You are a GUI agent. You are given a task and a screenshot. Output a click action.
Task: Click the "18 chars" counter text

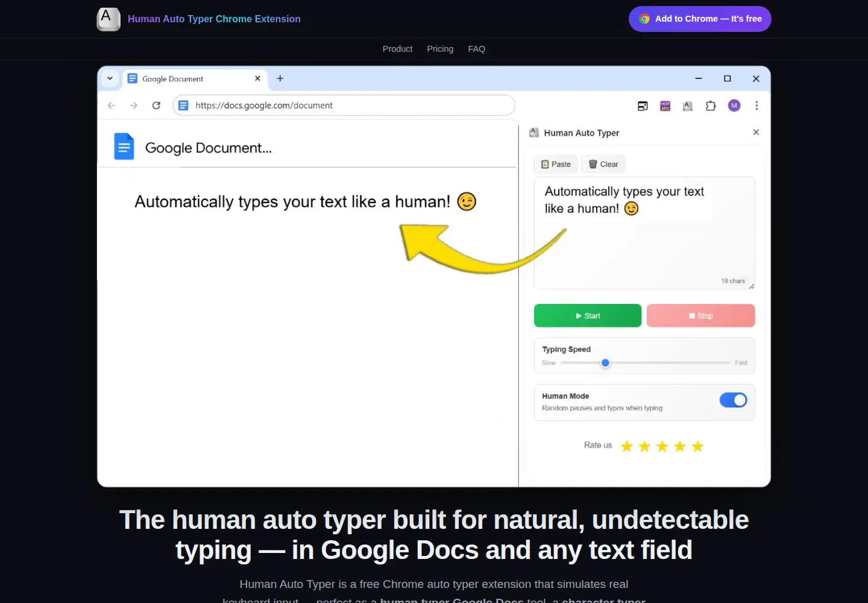click(733, 281)
